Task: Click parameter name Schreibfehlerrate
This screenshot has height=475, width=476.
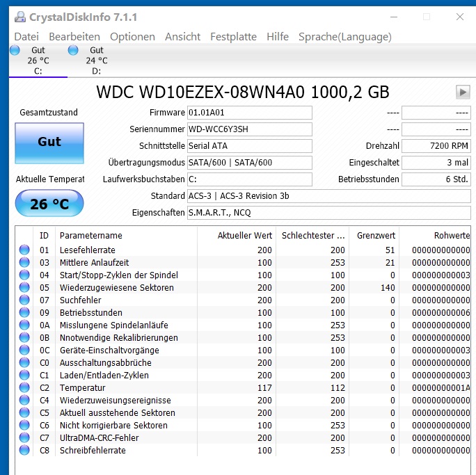Action: click(93, 450)
